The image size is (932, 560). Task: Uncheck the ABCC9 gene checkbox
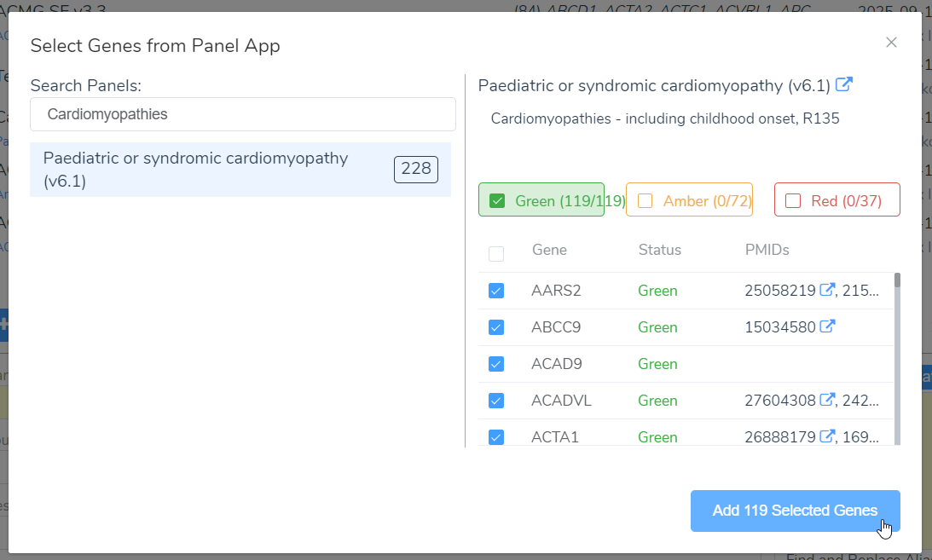(x=496, y=327)
